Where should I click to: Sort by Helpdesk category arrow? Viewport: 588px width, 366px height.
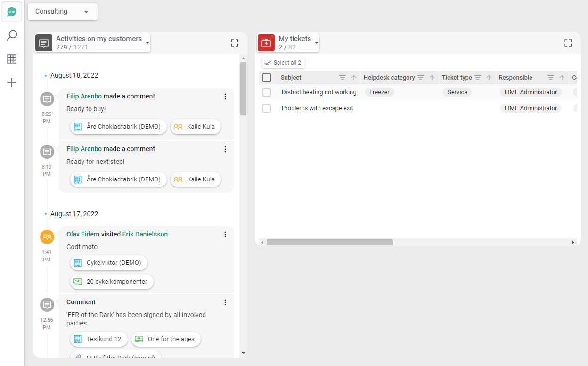pyautogui.click(x=432, y=78)
